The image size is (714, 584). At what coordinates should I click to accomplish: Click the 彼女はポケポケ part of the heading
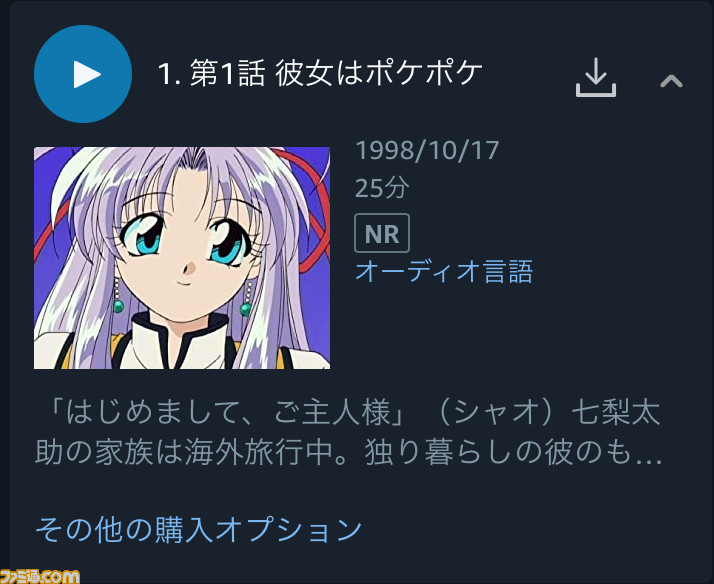point(378,73)
